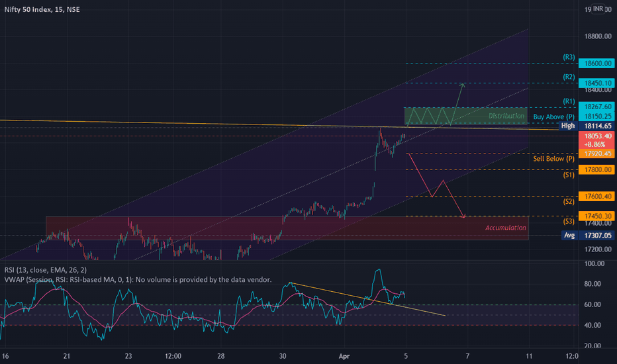The height and width of the screenshot is (364, 617).
Task: Click the (R1) resistance text label
Action: point(569,101)
